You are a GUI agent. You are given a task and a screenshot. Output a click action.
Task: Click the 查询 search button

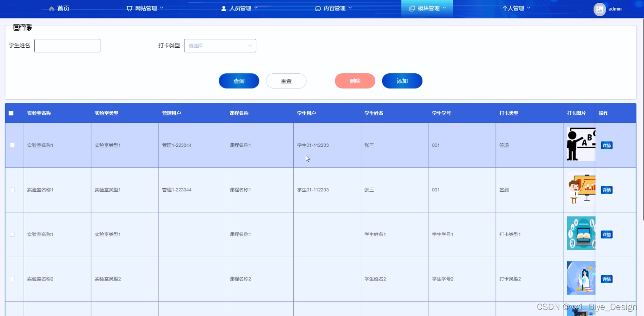239,81
